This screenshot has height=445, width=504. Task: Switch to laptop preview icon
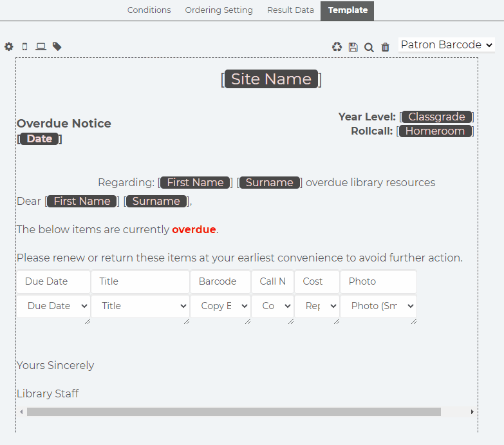pyautogui.click(x=41, y=46)
